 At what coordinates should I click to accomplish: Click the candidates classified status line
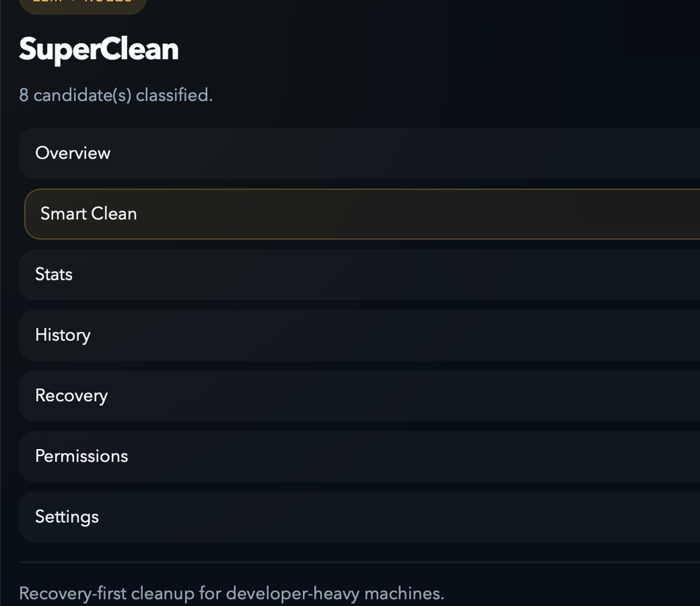click(116, 95)
